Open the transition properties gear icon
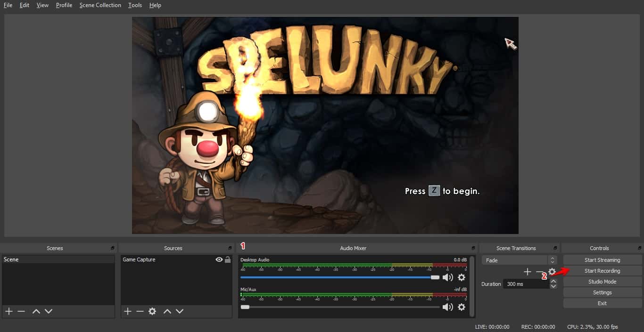The image size is (644, 332). 551,272
